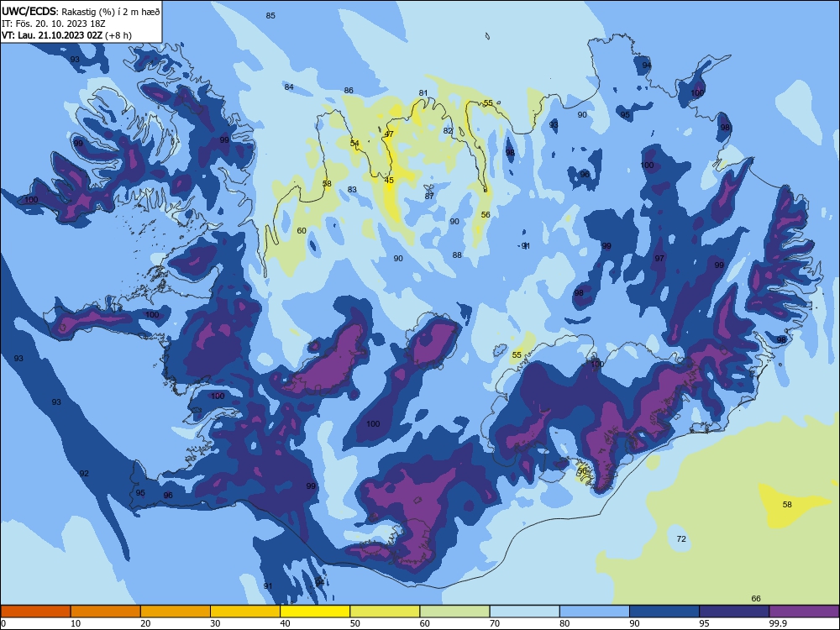
Task: Click the humidity value 88 on the map
Action: (457, 255)
